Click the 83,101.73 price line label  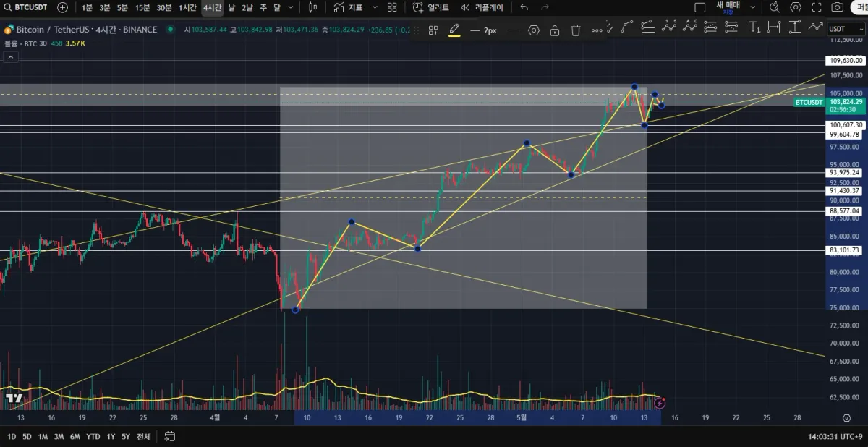point(844,250)
